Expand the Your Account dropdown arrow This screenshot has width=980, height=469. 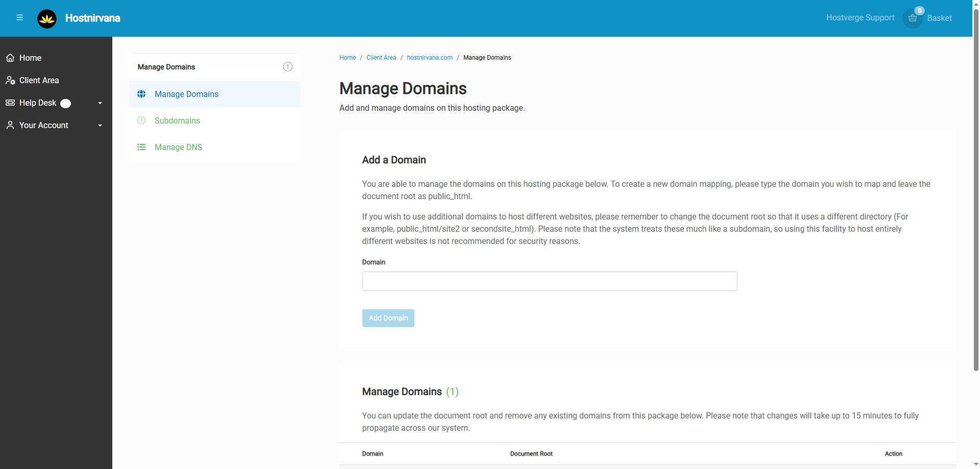point(100,126)
